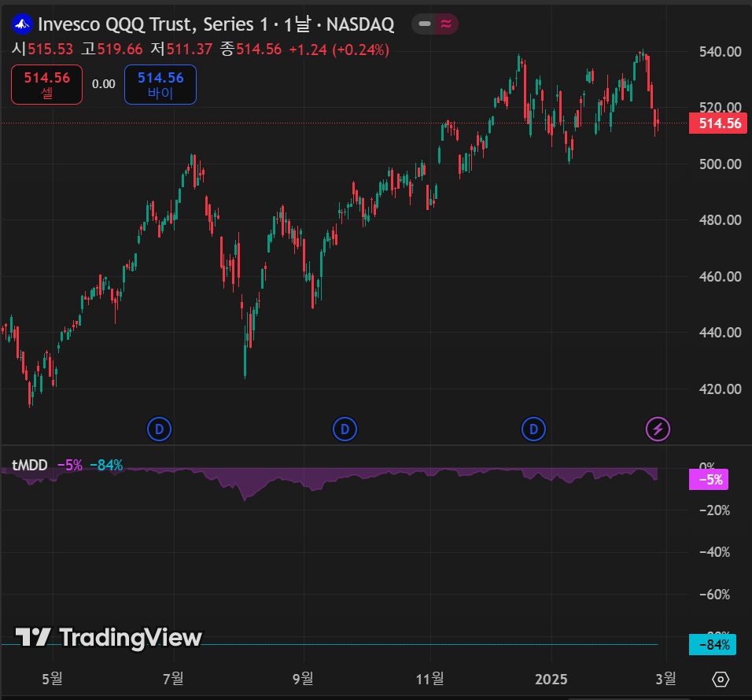
Task: Click the cyan -84% tMDD value
Action: click(106, 465)
